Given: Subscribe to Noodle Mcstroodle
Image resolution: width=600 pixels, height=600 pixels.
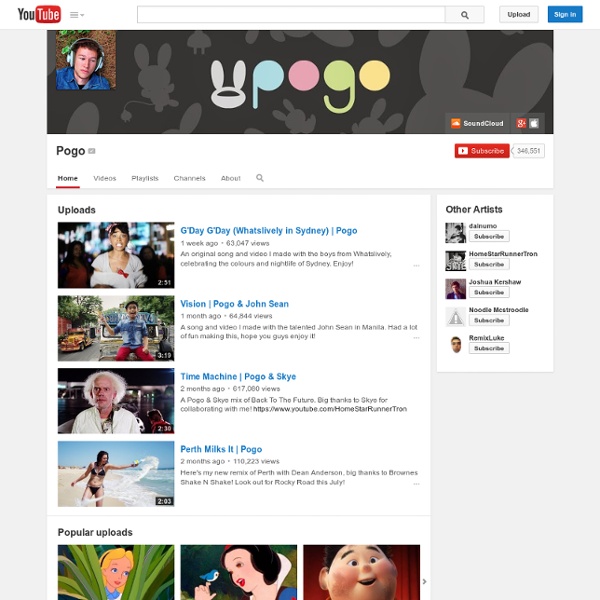Looking at the screenshot, I should click(x=489, y=320).
